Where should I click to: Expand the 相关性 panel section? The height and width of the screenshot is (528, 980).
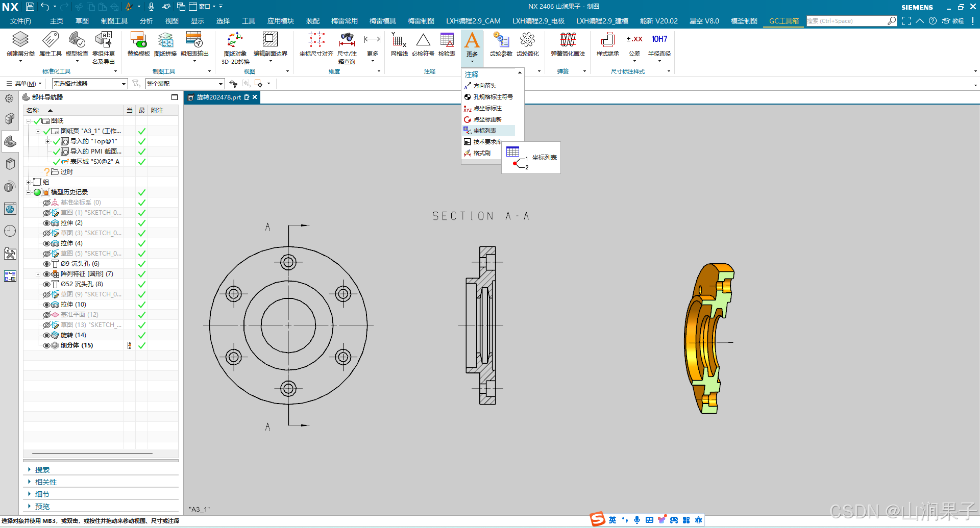(x=46, y=482)
